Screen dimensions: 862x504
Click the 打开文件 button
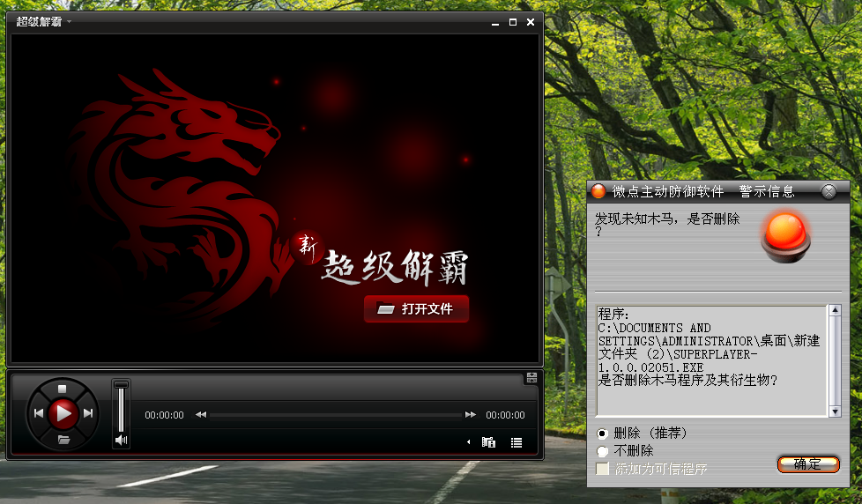pos(416,309)
